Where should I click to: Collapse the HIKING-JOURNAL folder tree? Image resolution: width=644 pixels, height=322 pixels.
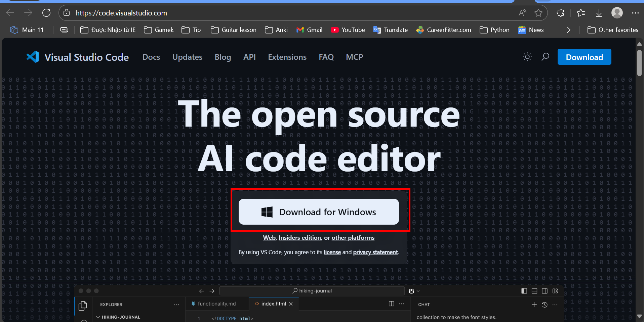(98, 317)
